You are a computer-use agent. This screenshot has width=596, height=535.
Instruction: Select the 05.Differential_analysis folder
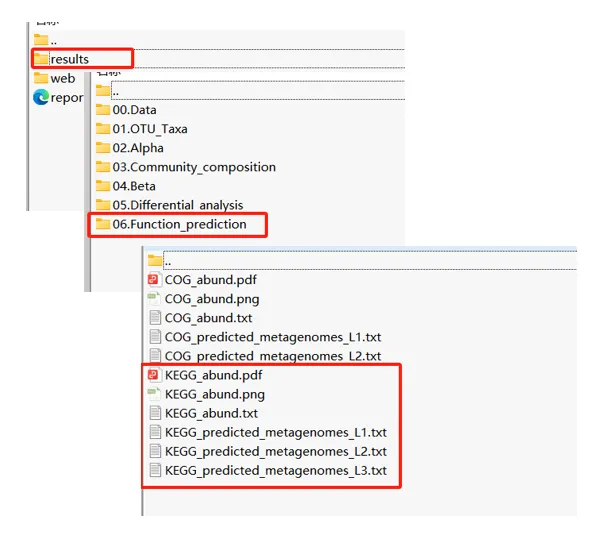pos(169,205)
